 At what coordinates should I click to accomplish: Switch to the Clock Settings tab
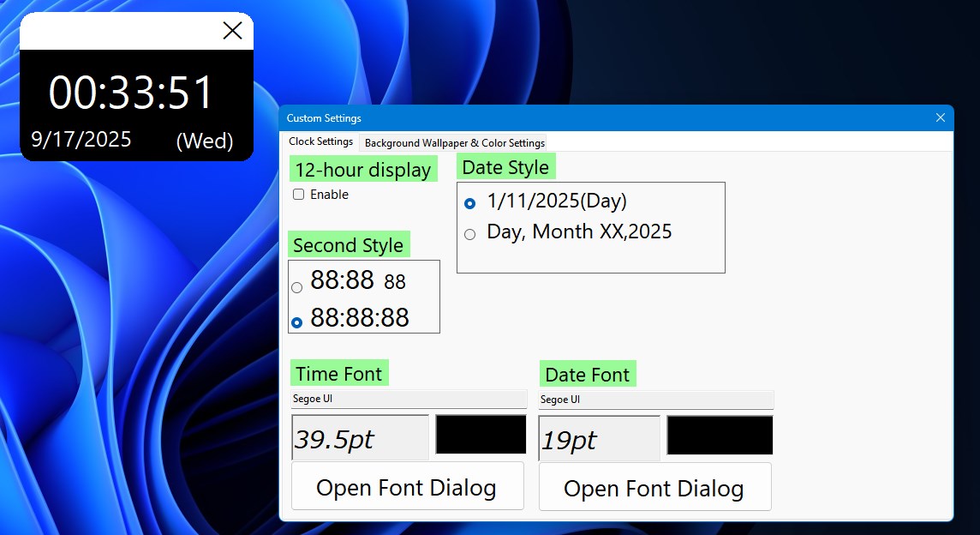tap(320, 141)
